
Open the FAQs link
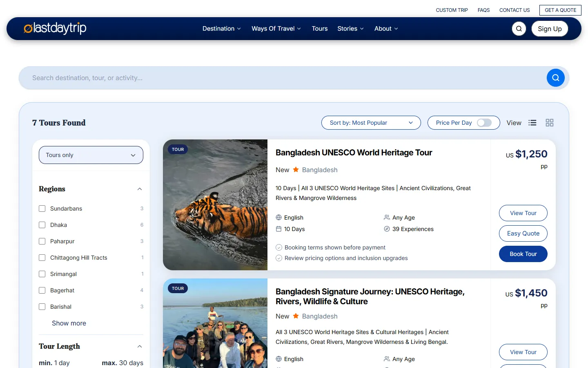[x=484, y=10]
